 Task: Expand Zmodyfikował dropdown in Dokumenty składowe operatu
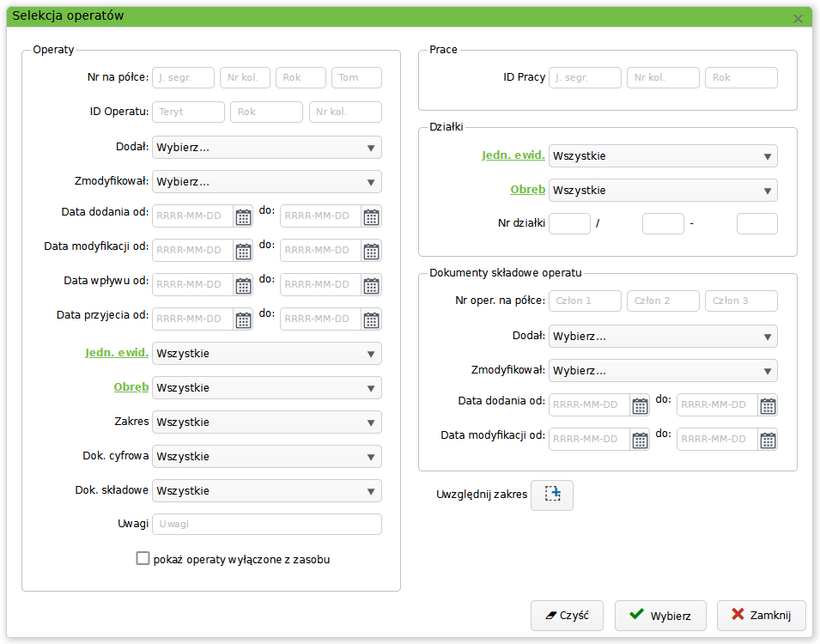click(662, 371)
